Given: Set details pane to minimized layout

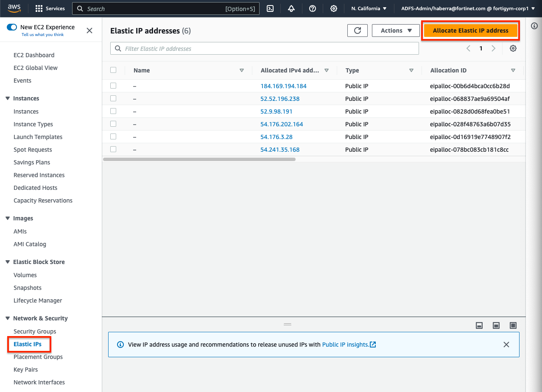Looking at the screenshot, I should pyautogui.click(x=479, y=325).
